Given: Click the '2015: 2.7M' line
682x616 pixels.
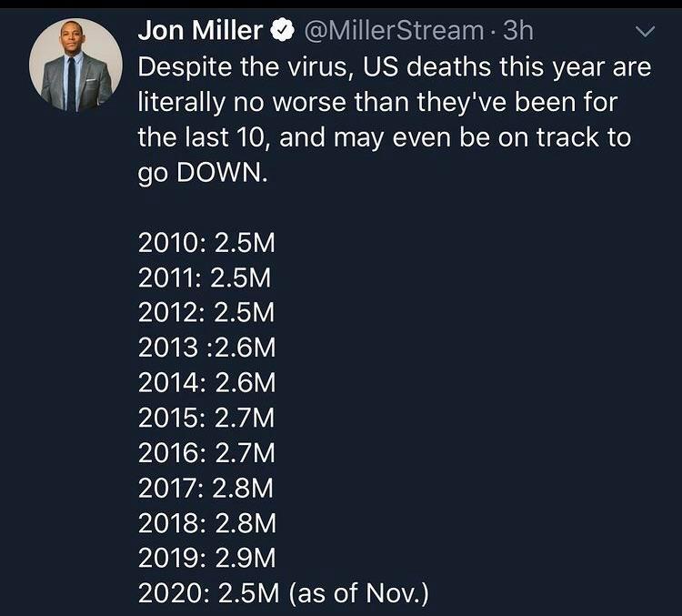Looking at the screenshot, I should [x=206, y=418].
